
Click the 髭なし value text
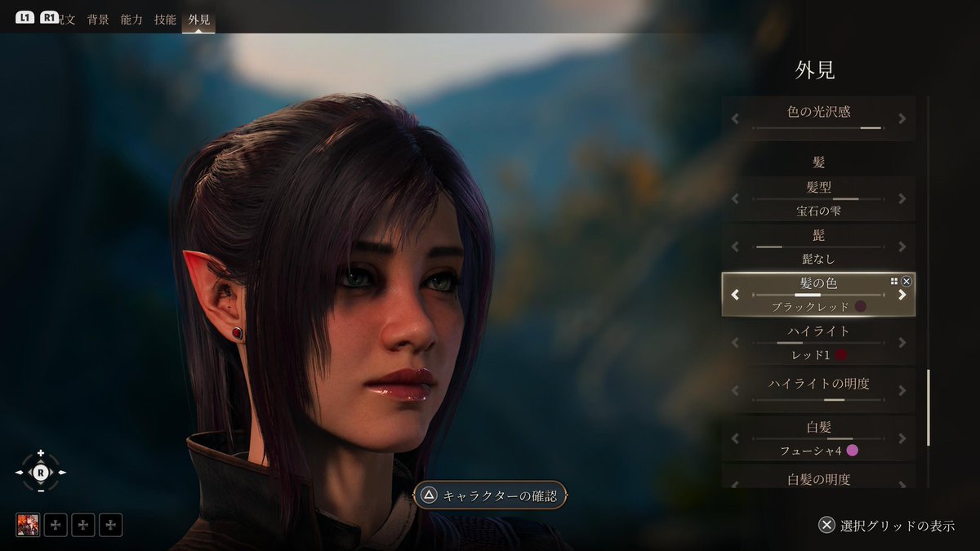[818, 259]
